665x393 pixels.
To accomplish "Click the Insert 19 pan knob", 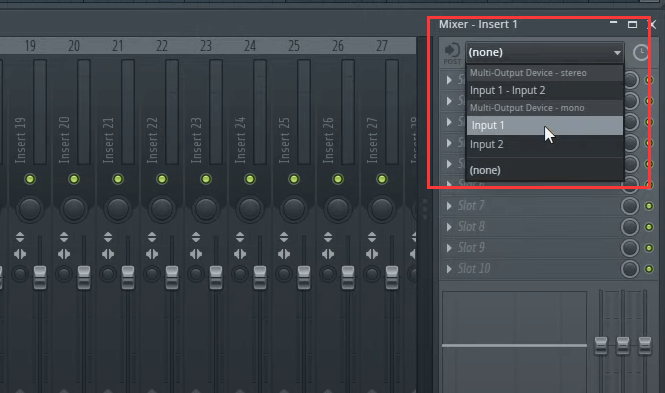I will point(30,209).
